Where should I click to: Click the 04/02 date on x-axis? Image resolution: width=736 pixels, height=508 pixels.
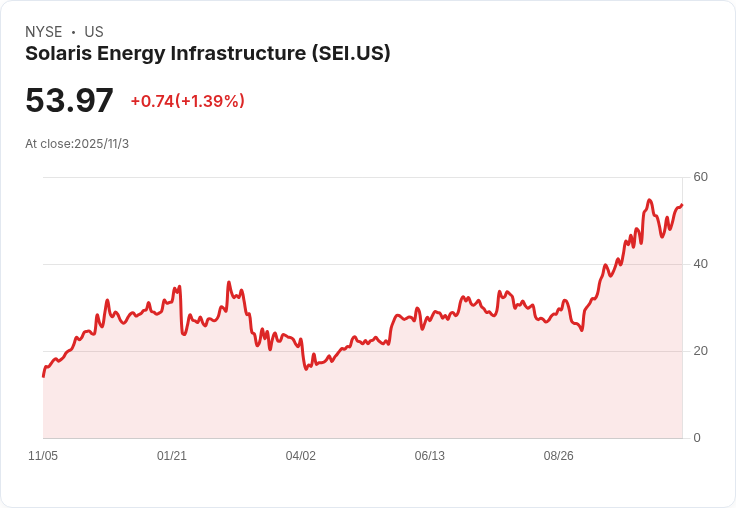click(x=300, y=456)
